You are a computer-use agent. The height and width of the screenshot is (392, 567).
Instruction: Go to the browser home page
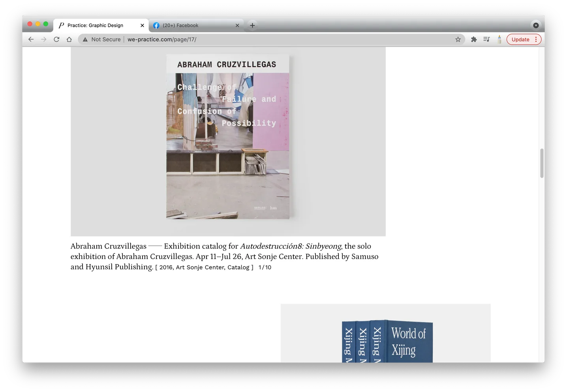click(x=69, y=39)
